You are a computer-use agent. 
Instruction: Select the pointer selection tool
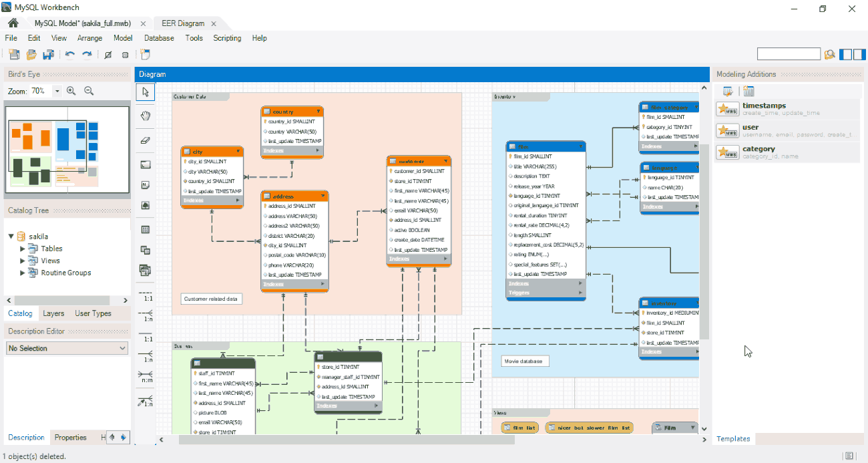[x=146, y=92]
